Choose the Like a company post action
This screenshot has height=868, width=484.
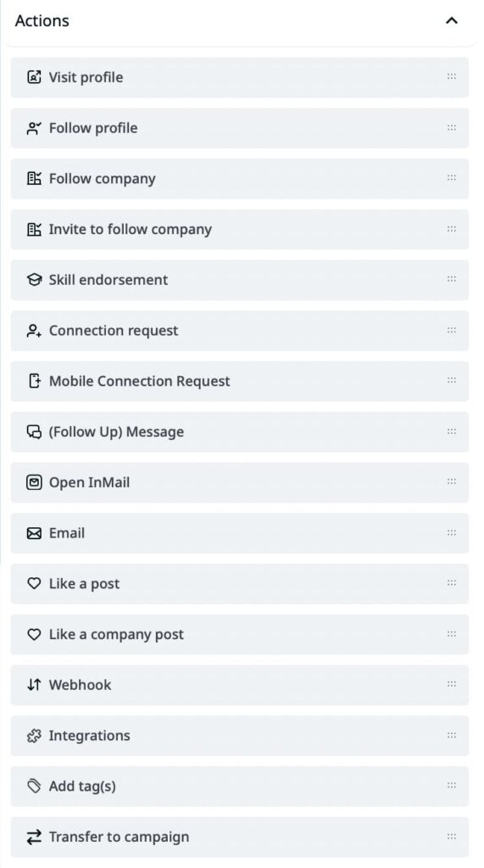(239, 634)
